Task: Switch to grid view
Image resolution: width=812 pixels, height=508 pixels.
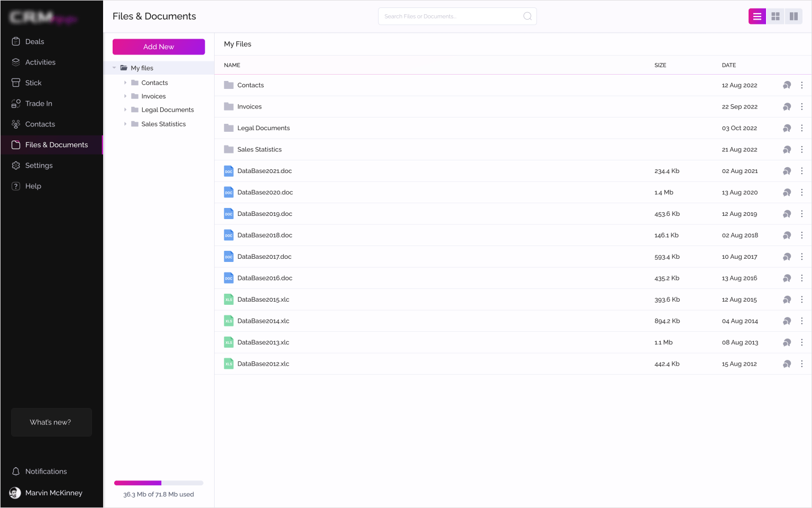Action: pos(775,16)
